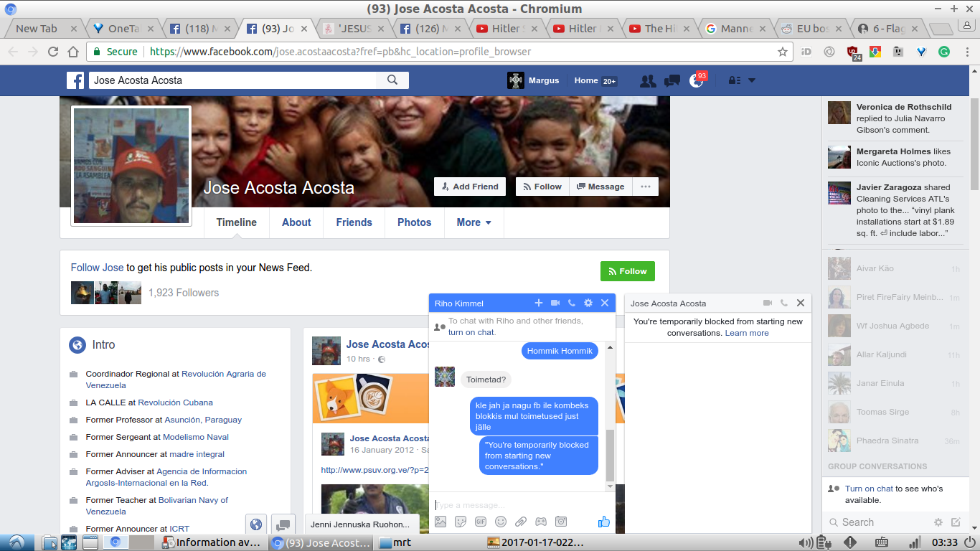Reload the page in Chromium

(53, 52)
